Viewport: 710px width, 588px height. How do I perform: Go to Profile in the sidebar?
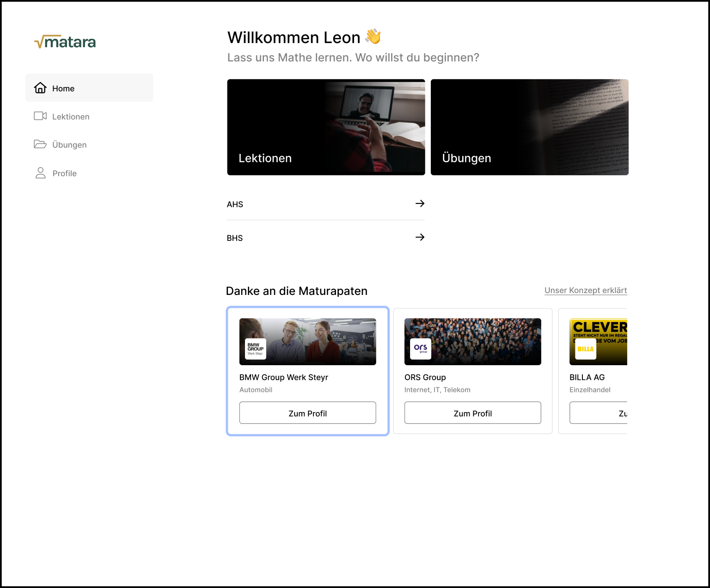coord(65,173)
